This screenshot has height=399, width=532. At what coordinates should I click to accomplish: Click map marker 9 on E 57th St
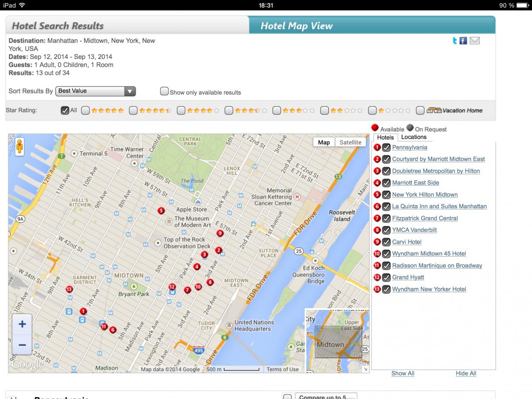point(219,233)
